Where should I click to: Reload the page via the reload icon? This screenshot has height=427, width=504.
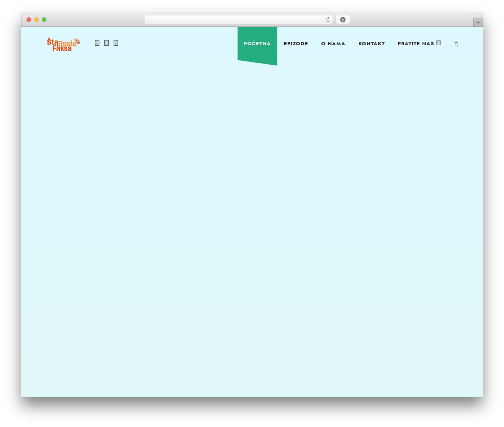(x=328, y=20)
